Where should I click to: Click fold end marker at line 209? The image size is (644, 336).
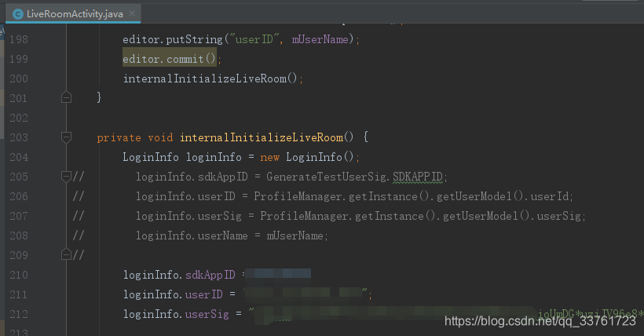(66, 254)
